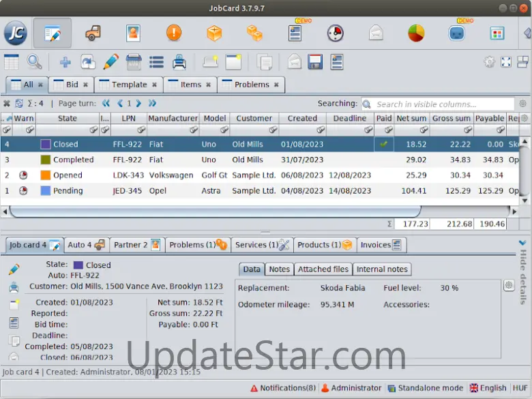This screenshot has height=399, width=532.
Task: Go to the first page double arrow
Action: click(x=106, y=104)
